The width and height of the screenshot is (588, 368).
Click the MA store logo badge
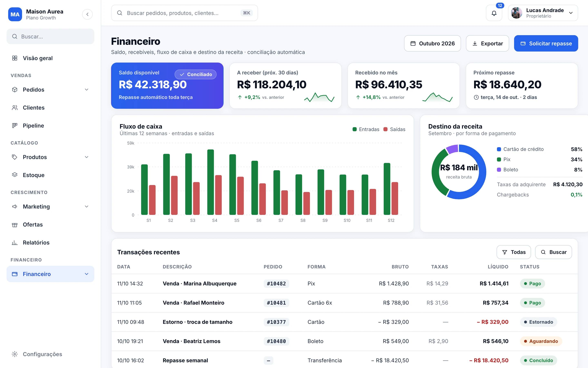(x=15, y=14)
